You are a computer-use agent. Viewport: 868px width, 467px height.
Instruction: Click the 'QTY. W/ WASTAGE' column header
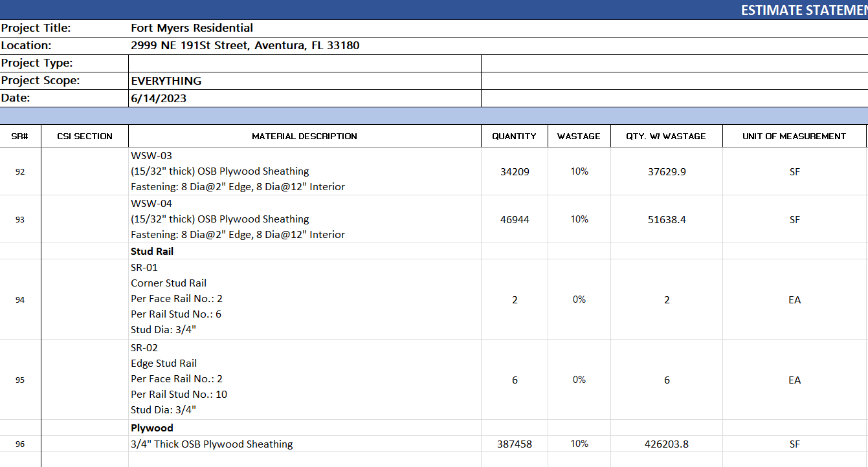[x=667, y=136]
